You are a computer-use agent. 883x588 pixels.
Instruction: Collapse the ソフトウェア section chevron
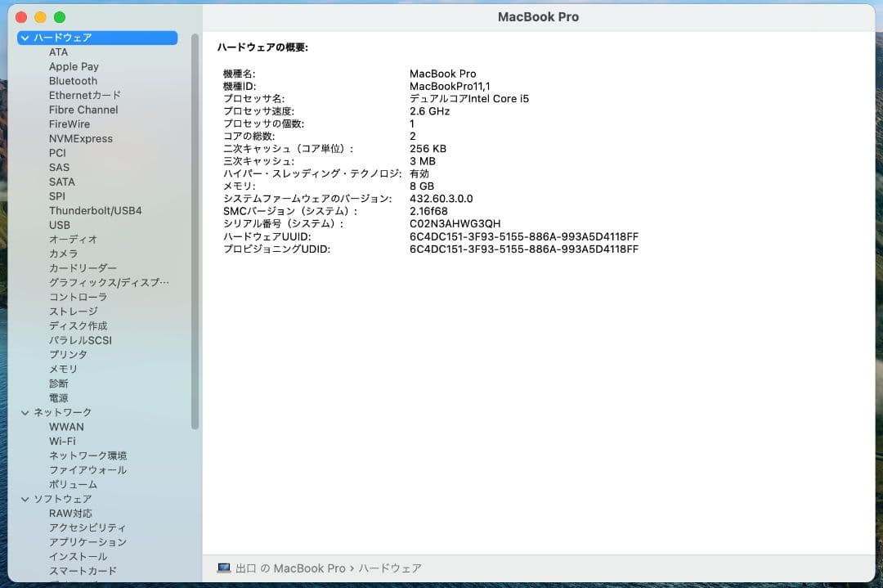pos(25,499)
